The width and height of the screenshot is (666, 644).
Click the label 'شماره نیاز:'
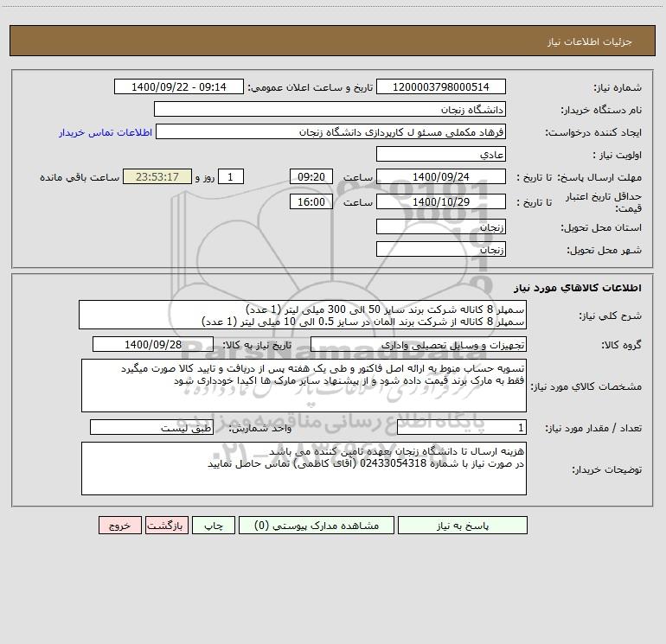click(x=618, y=88)
